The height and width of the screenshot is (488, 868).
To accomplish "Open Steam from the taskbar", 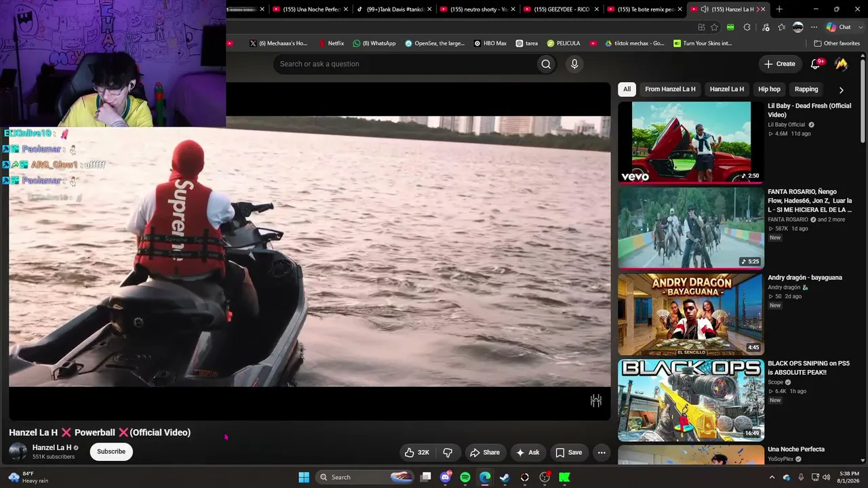I will pyautogui.click(x=505, y=477).
